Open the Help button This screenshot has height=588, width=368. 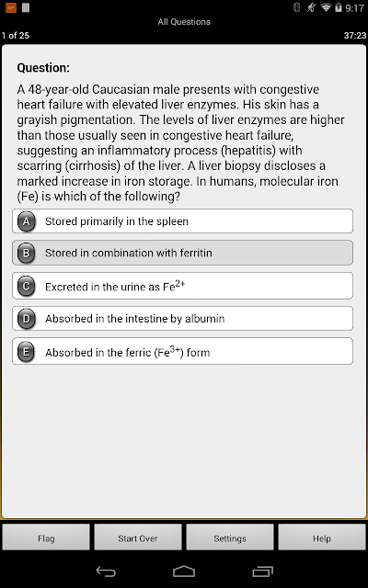322,538
